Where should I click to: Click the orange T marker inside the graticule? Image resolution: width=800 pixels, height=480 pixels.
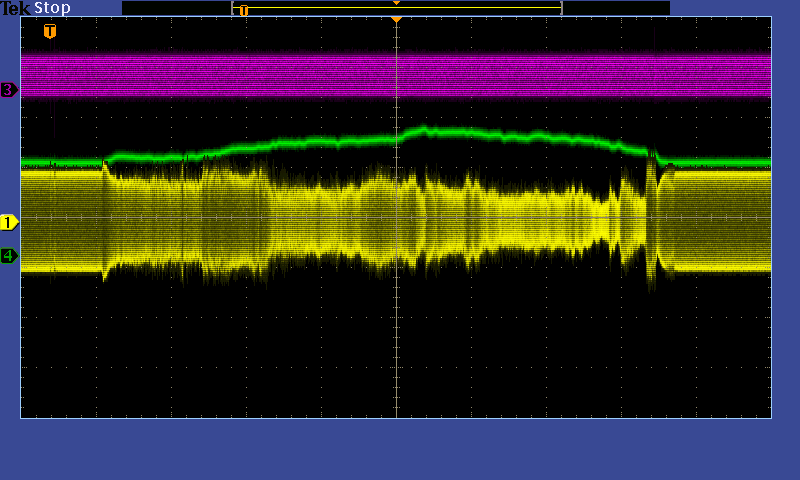tap(50, 31)
